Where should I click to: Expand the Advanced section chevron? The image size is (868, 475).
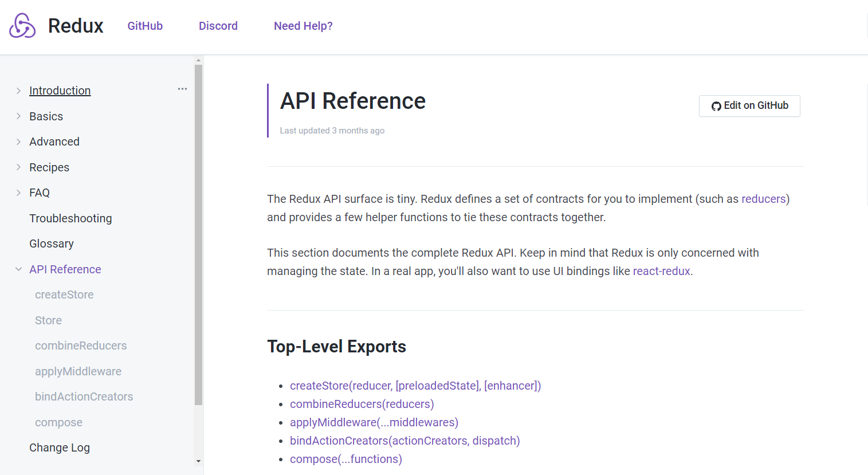(18, 142)
